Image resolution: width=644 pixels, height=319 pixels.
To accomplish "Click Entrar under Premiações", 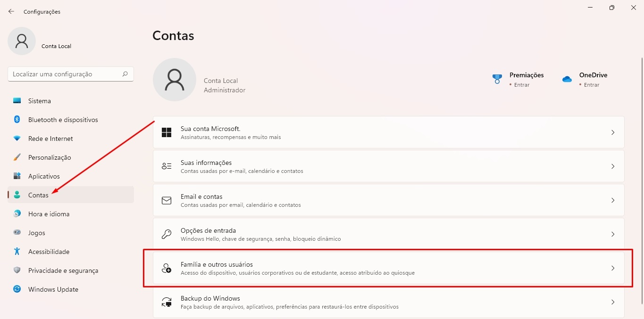I will pos(521,85).
